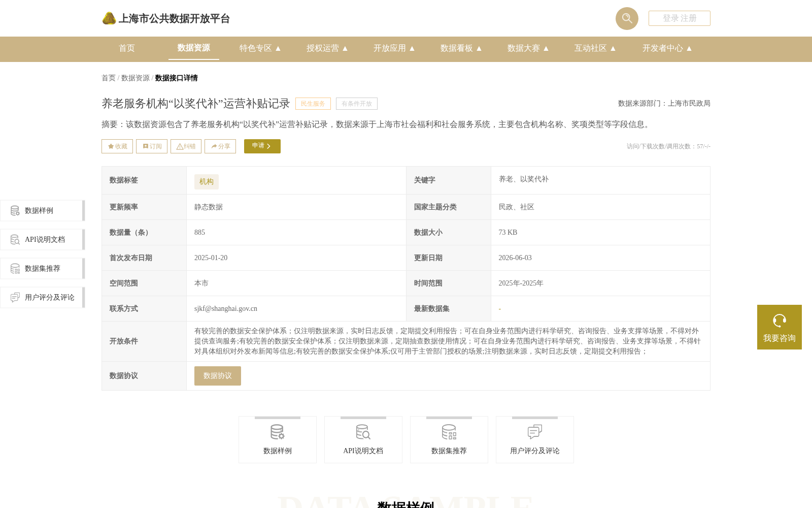Click sidebar API说明文档 icon
This screenshot has width=812, height=508.
[15, 240]
